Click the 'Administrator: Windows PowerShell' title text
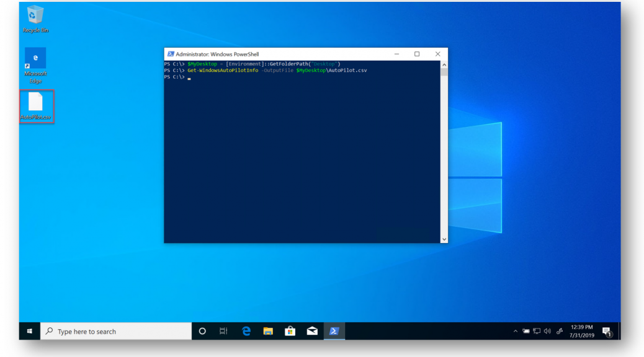 pyautogui.click(x=217, y=54)
